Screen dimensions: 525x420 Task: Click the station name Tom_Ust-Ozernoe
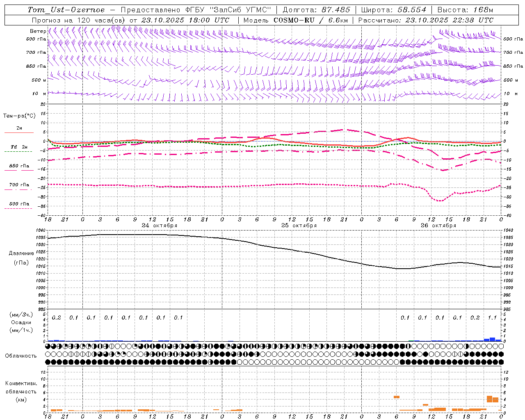coord(66,10)
